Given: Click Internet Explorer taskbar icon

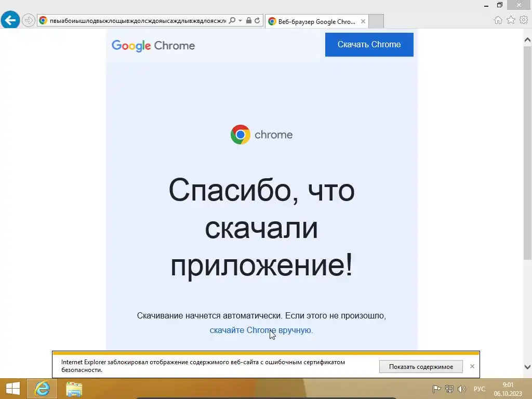Looking at the screenshot, I should tap(42, 389).
